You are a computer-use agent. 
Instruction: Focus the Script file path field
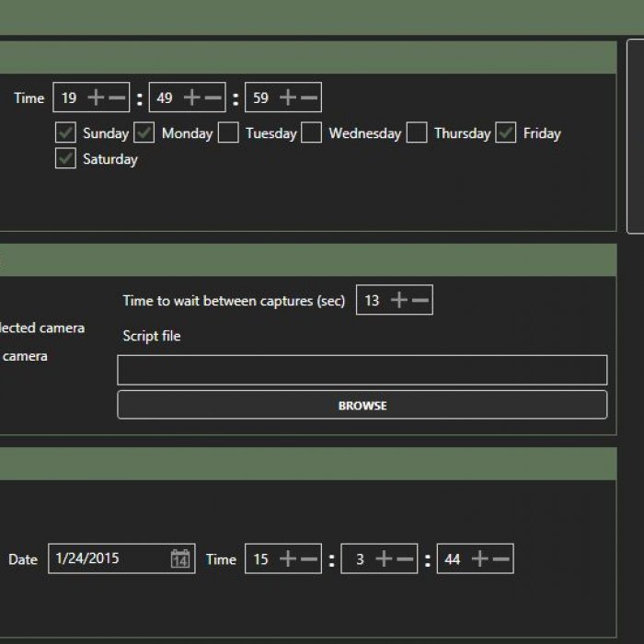pos(362,370)
